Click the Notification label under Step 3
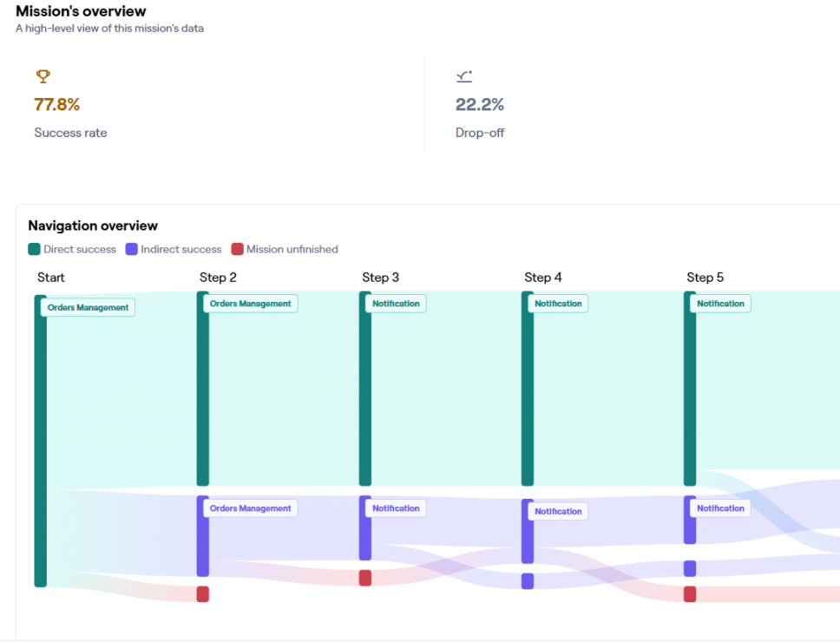 coord(396,303)
